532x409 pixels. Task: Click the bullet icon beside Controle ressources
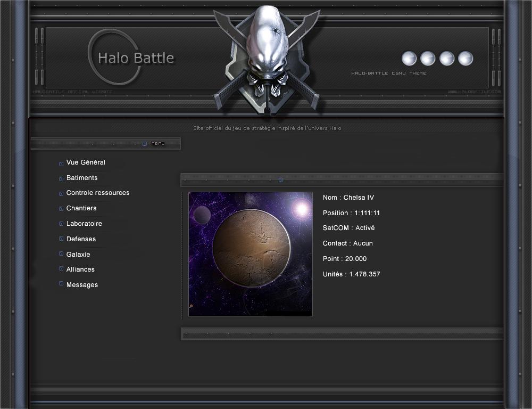tap(61, 194)
